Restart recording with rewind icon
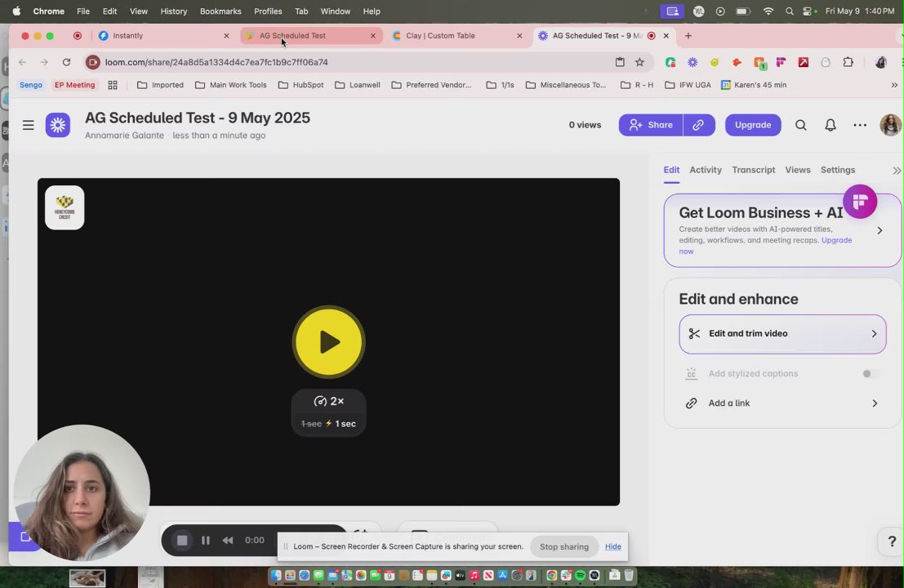Image resolution: width=904 pixels, height=588 pixels. coord(228,540)
